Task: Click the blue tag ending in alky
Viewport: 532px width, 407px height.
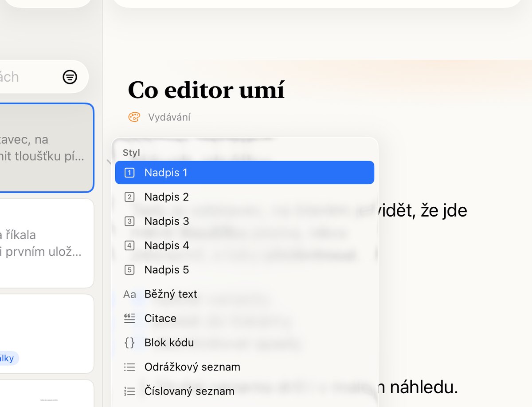Action: 9,358
